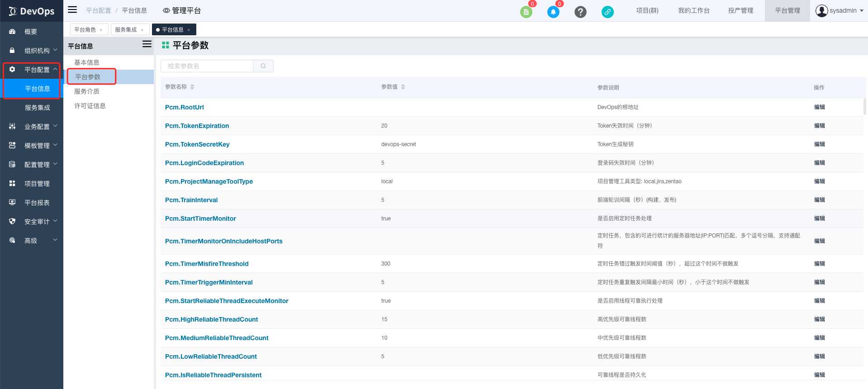Click the DevOps logo
Viewport: 868px width, 389px height.
(x=32, y=11)
